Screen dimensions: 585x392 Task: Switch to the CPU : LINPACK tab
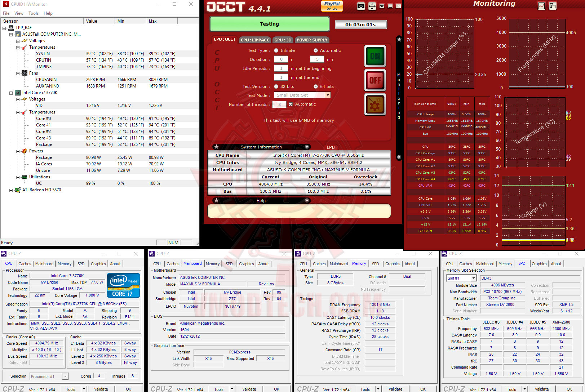point(255,40)
